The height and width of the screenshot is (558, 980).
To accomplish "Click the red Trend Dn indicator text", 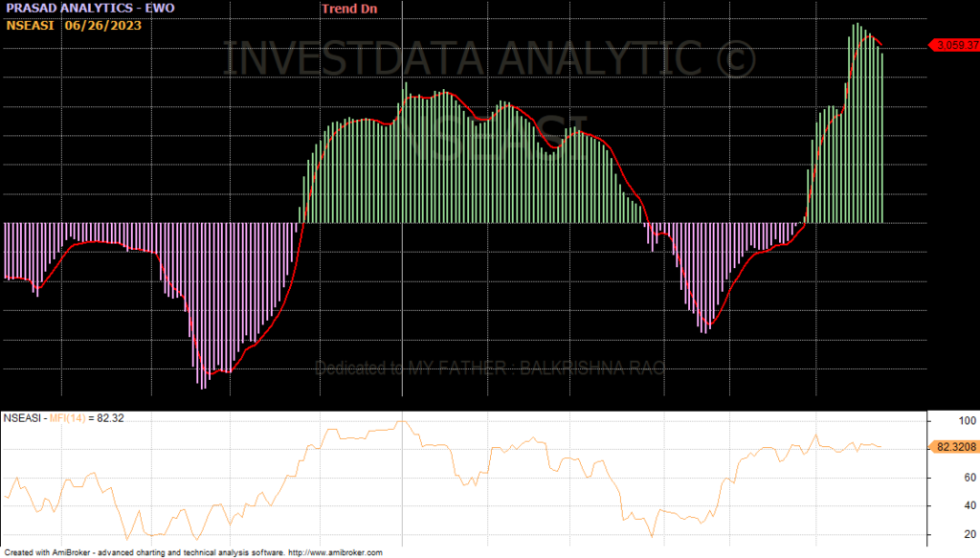I will coord(351,8).
